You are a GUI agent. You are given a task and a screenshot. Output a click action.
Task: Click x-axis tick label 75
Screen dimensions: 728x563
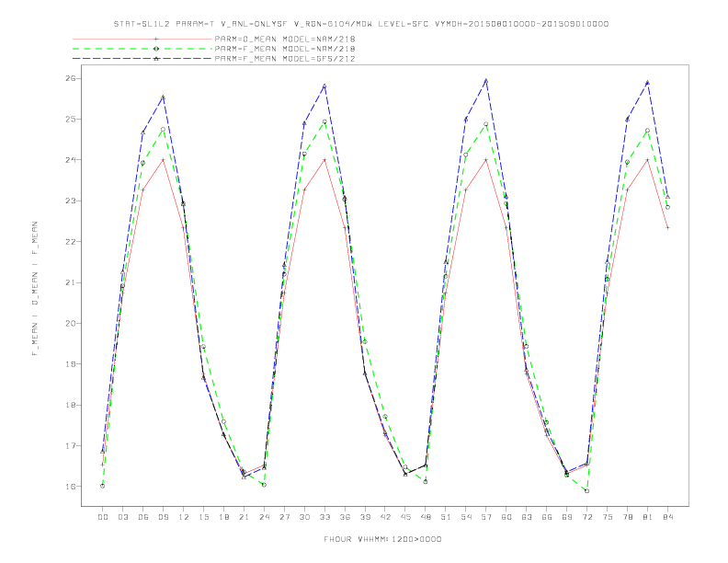click(608, 517)
